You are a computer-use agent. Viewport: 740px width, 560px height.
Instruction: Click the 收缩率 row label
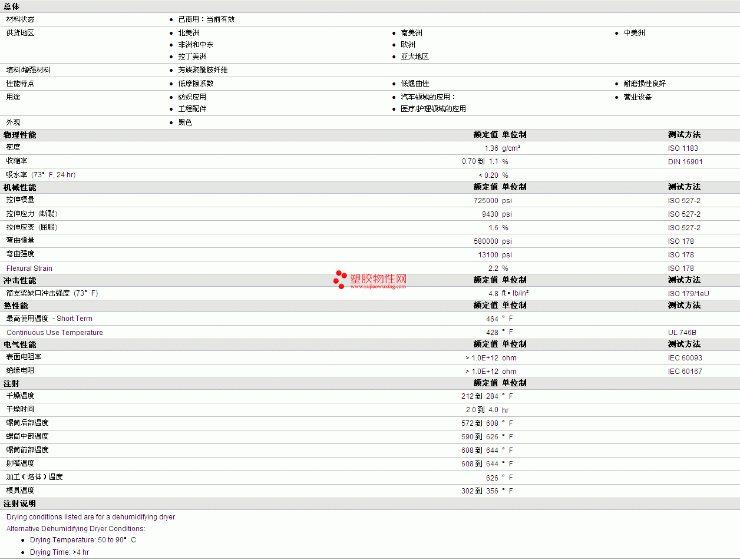(17, 161)
